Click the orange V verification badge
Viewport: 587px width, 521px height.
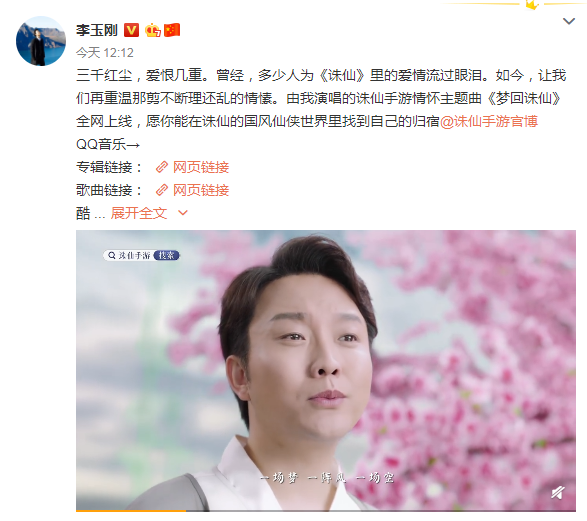click(131, 30)
